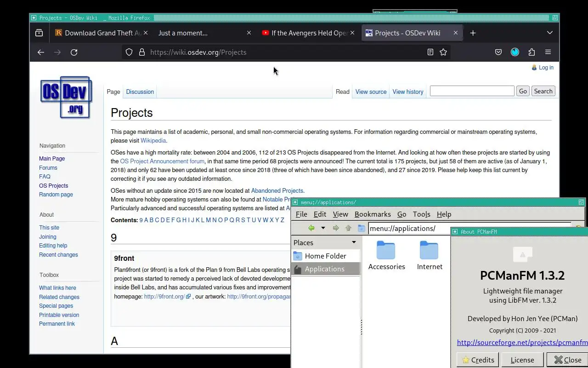This screenshot has height=368, width=588.
Task: Jump to letter M in contents
Action: point(208,220)
